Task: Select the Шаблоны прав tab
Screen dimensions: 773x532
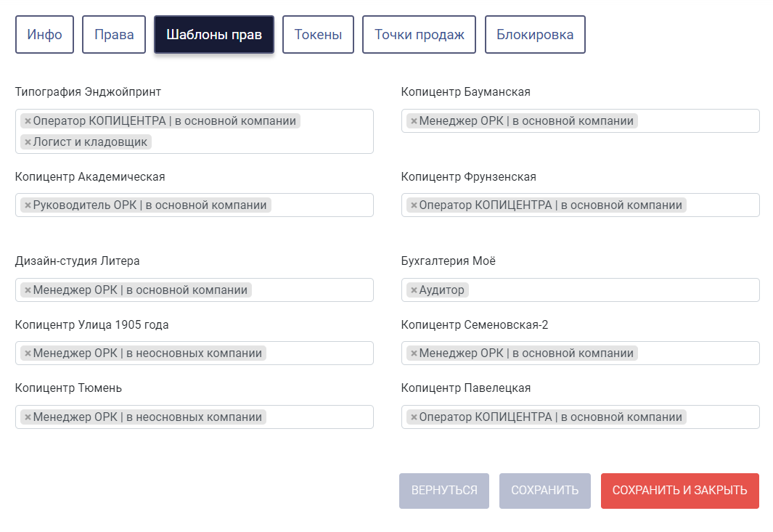Action: tap(214, 35)
